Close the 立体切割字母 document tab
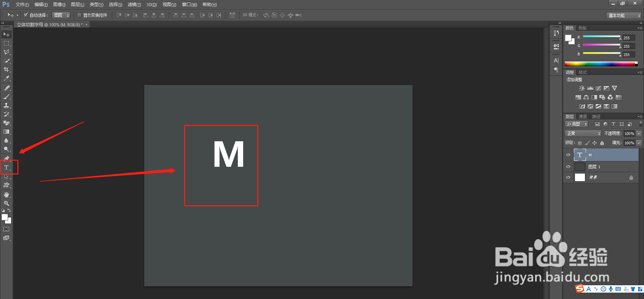The height and width of the screenshot is (299, 644). click(87, 24)
